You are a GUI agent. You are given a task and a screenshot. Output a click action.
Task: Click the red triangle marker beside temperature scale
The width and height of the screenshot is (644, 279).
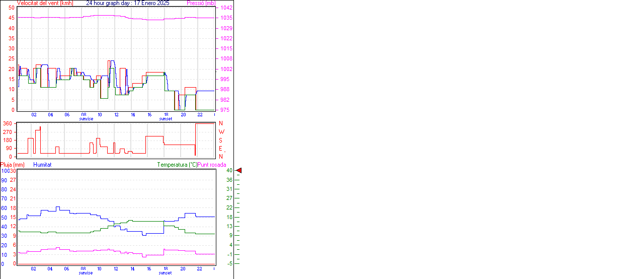tap(239, 171)
